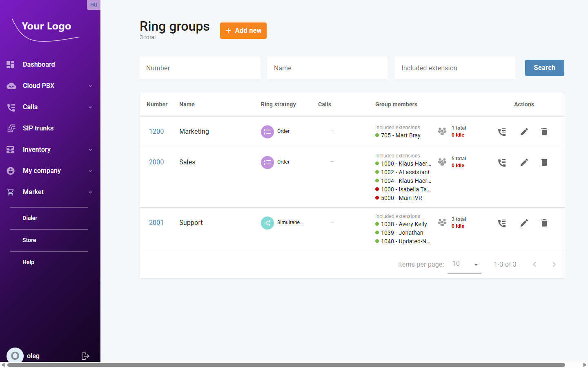Open the Dialer section in sidebar
Screen dimensions: 588x368
(x=30, y=218)
